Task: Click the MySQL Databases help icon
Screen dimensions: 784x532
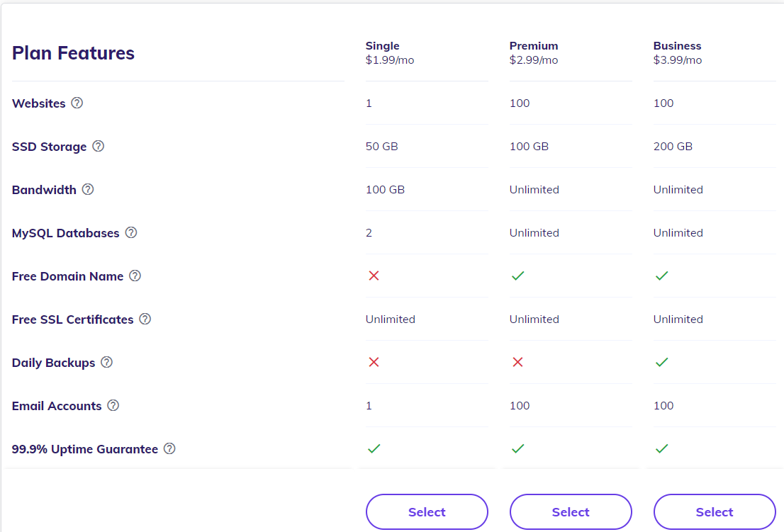Action: (x=131, y=232)
